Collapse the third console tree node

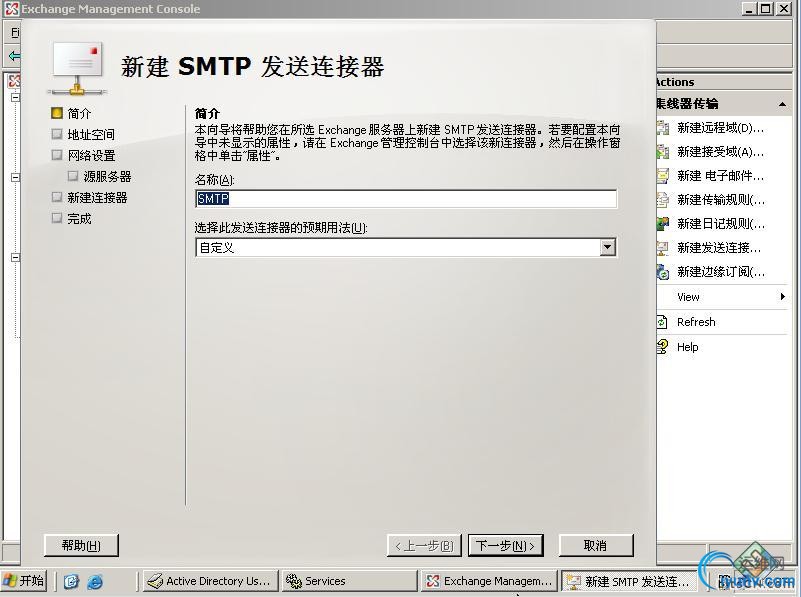point(15,257)
